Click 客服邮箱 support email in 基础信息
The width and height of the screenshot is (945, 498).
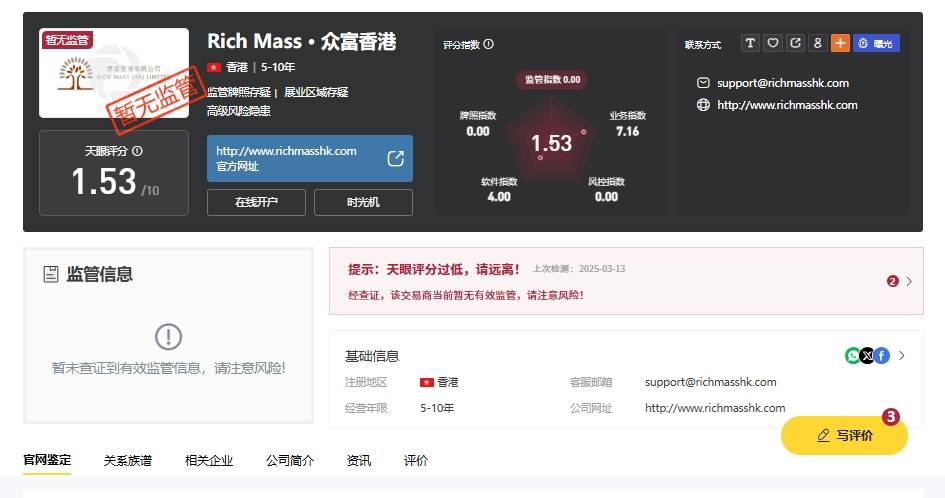[711, 382]
